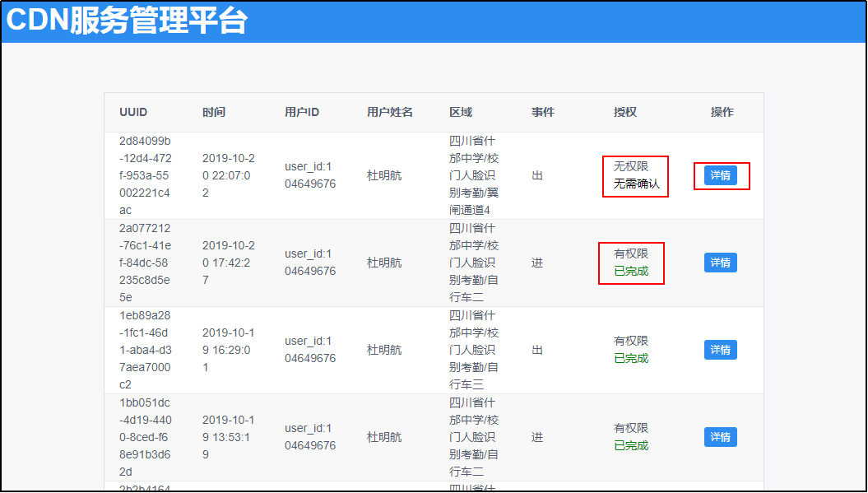Select the 用户姓名 column header

click(x=390, y=112)
